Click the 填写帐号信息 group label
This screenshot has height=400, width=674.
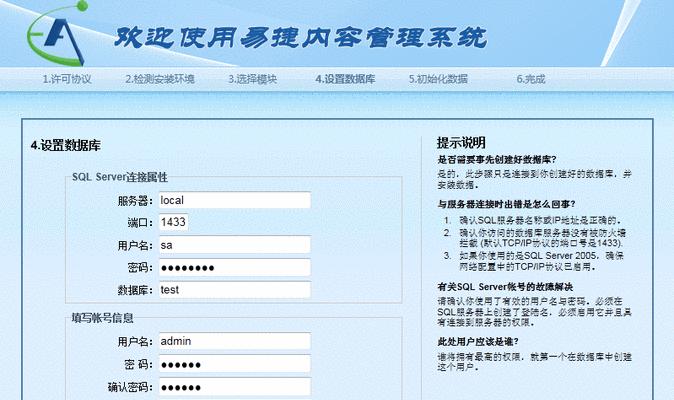click(102, 318)
